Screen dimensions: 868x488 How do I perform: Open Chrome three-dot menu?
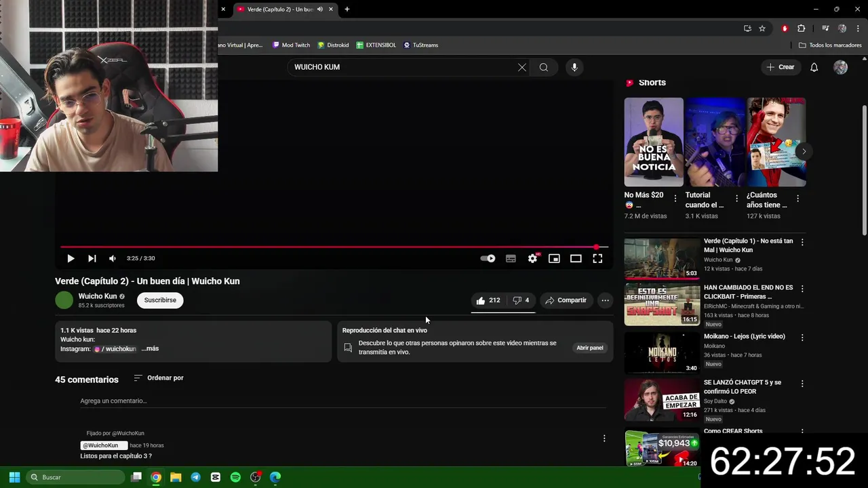tap(859, 28)
